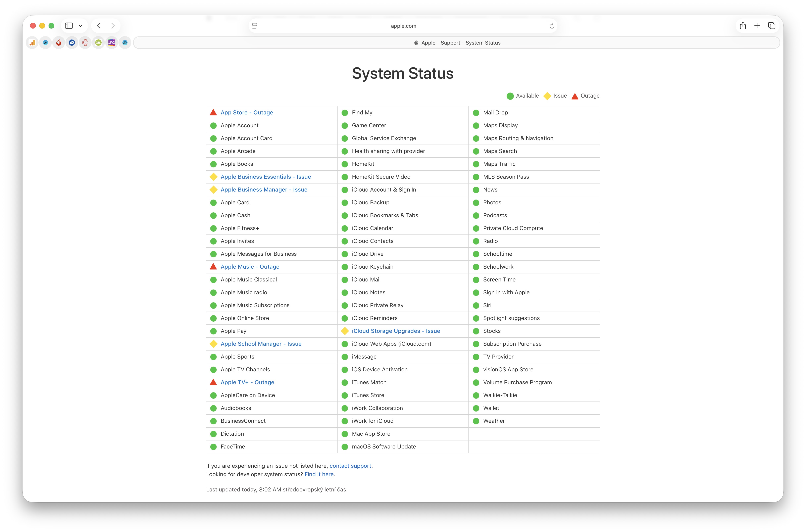The height and width of the screenshot is (532, 806).
Task: Expand the sidebar tab group dropdown arrow
Action: pos(81,26)
